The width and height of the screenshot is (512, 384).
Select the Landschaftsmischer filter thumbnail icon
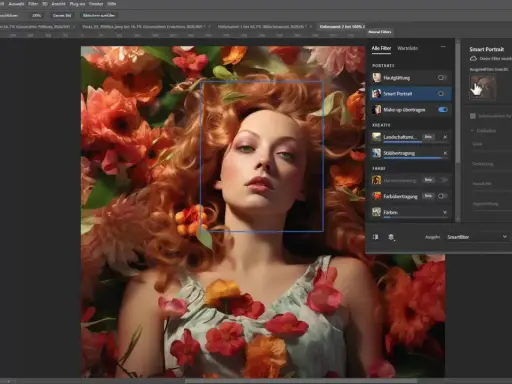click(377, 137)
